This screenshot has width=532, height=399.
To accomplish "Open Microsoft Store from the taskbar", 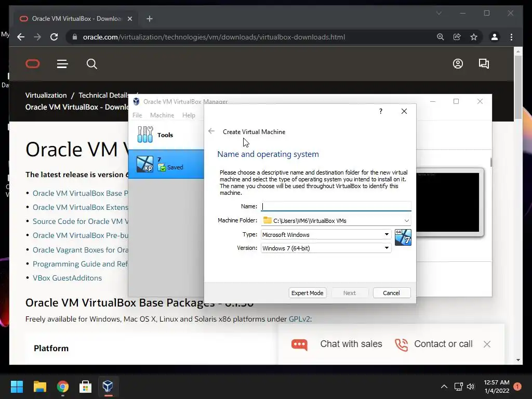I will point(85,387).
